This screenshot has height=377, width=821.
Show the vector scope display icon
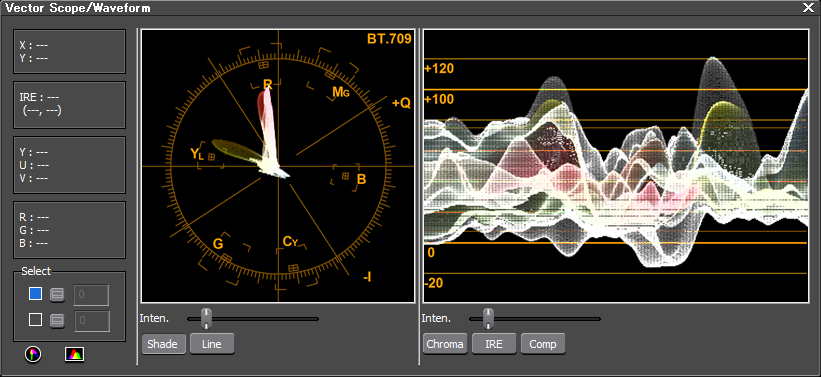point(33,354)
